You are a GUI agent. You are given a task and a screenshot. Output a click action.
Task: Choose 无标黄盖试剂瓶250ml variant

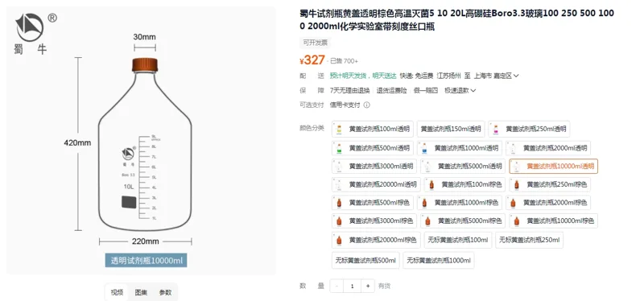(529, 240)
